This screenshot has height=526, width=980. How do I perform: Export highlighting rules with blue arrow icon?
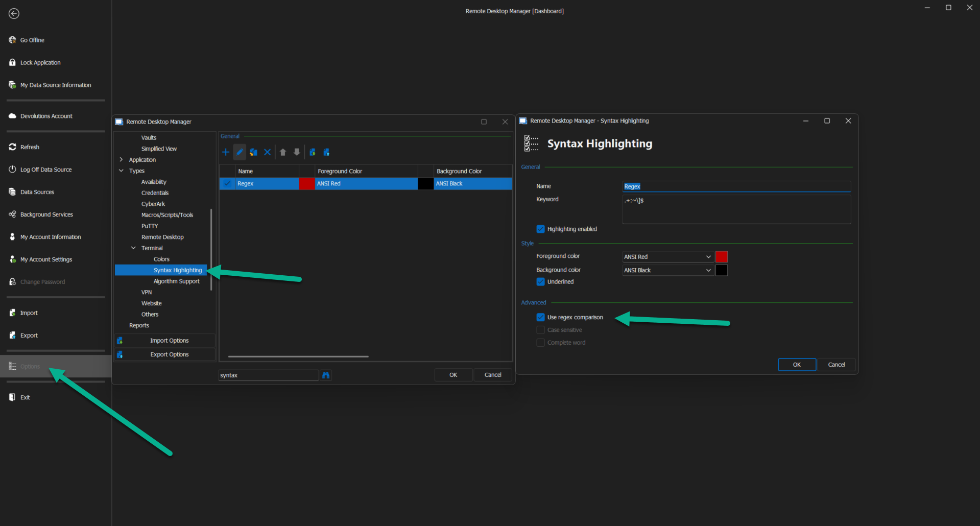pyautogui.click(x=326, y=152)
